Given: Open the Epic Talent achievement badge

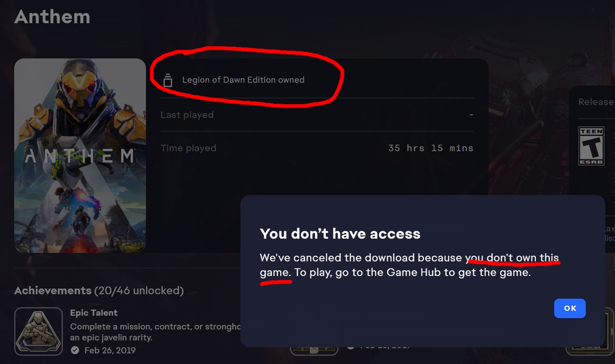Looking at the screenshot, I should coord(38,331).
